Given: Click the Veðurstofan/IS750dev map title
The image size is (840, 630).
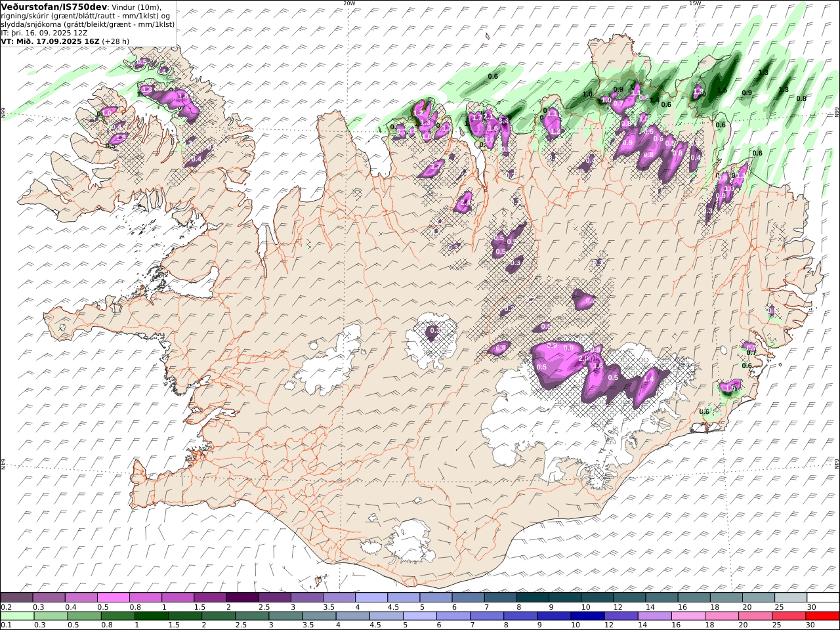Looking at the screenshot, I should (x=54, y=7).
